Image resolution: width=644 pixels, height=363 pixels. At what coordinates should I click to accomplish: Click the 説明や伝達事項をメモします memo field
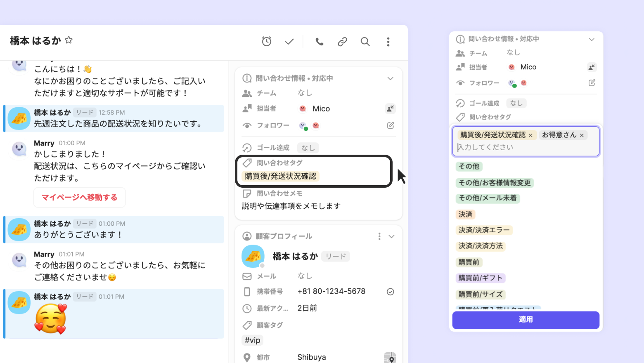pos(291,206)
